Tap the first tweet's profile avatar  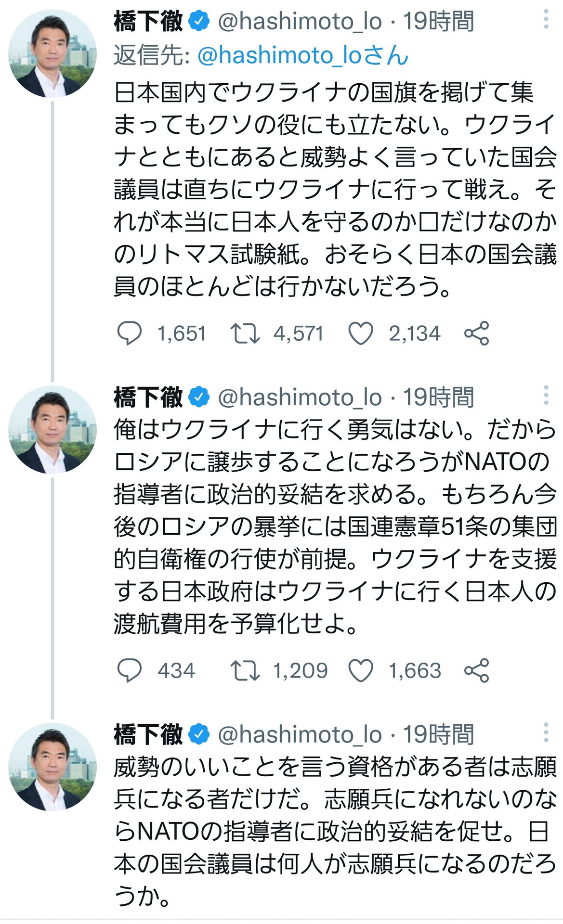(52, 53)
